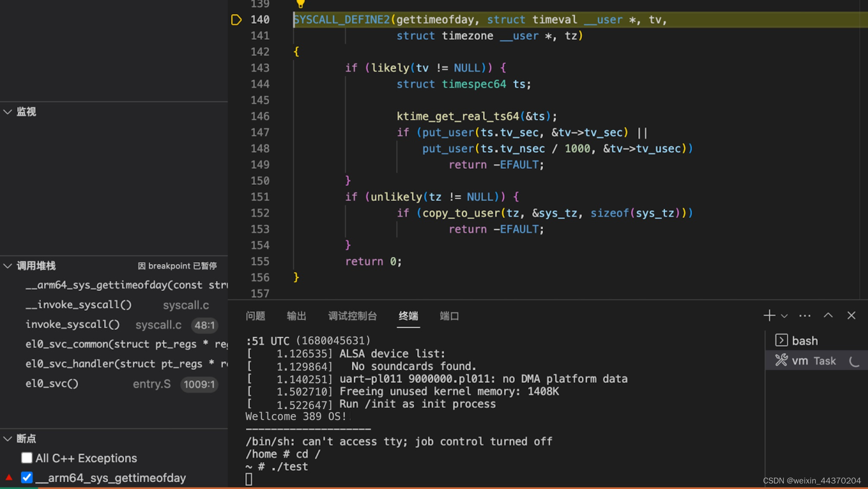
Task: Click the terminal cursor prompt line
Action: pyautogui.click(x=249, y=479)
